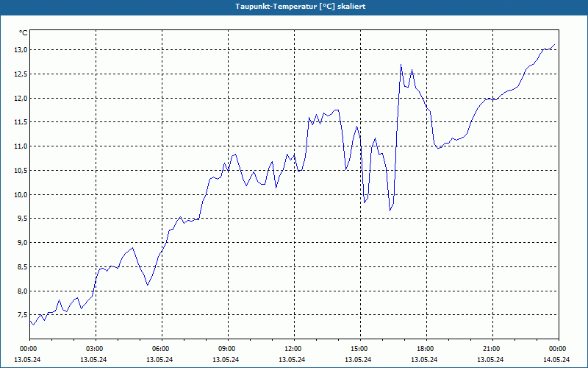The image size is (588, 368).
Task: Pick the '13.05.24' date beneath 18:00
Action: point(425,359)
